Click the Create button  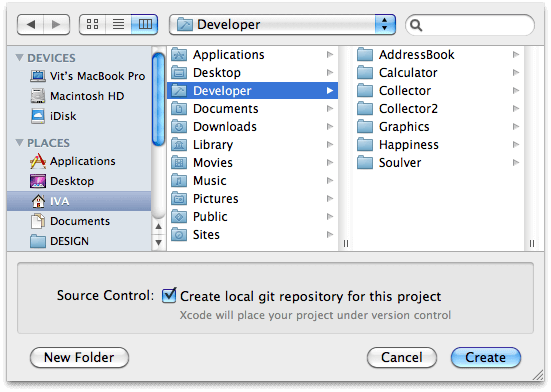coord(486,358)
